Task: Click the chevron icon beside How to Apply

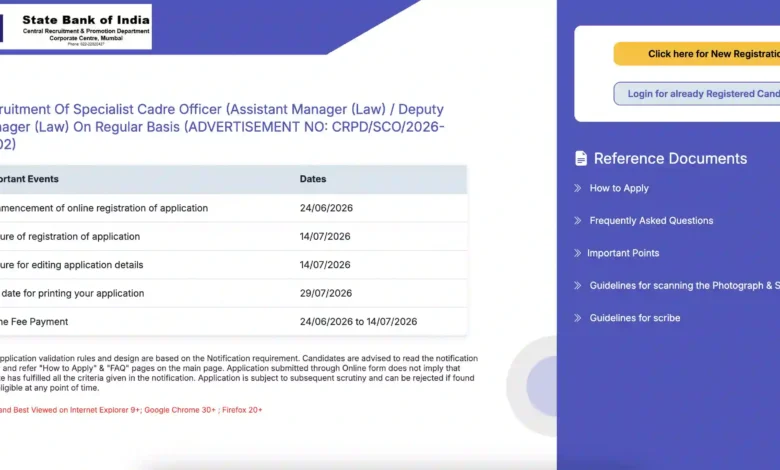Action: pyautogui.click(x=578, y=188)
